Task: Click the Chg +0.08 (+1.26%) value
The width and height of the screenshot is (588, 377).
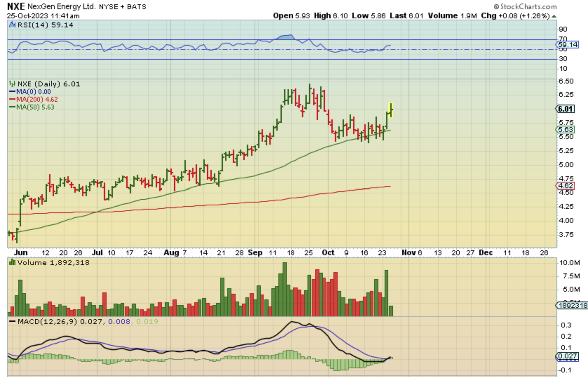Action: (515, 16)
